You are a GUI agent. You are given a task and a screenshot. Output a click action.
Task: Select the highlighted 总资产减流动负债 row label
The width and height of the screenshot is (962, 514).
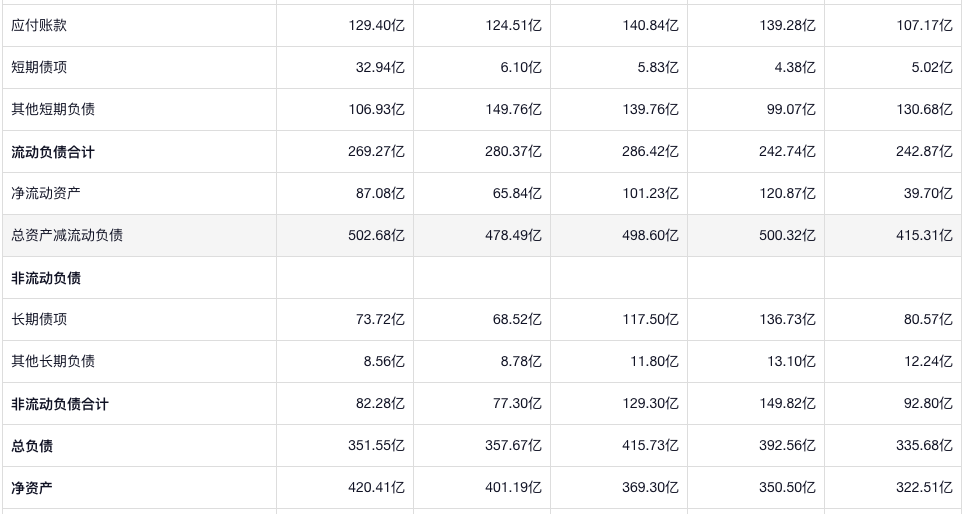pyautogui.click(x=67, y=235)
